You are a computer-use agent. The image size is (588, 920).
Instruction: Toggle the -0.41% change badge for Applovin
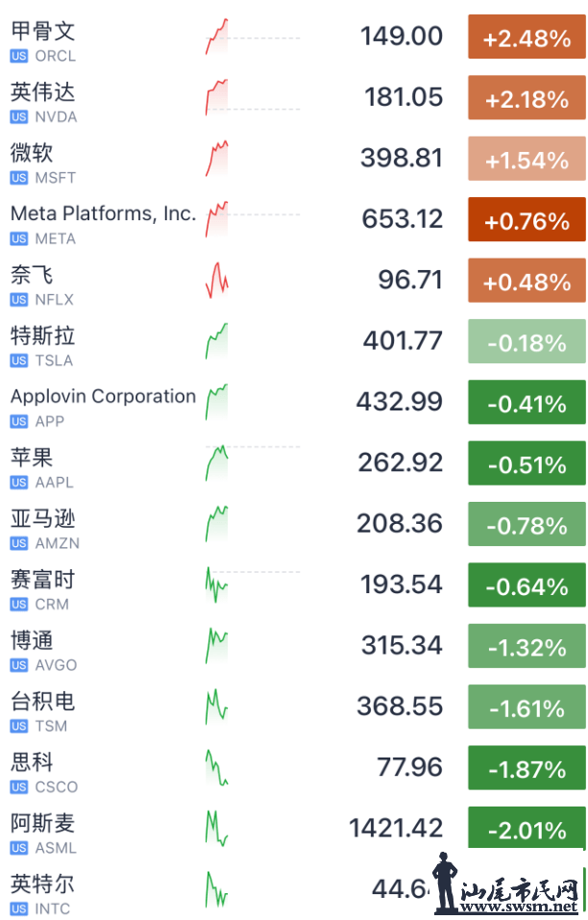point(527,404)
